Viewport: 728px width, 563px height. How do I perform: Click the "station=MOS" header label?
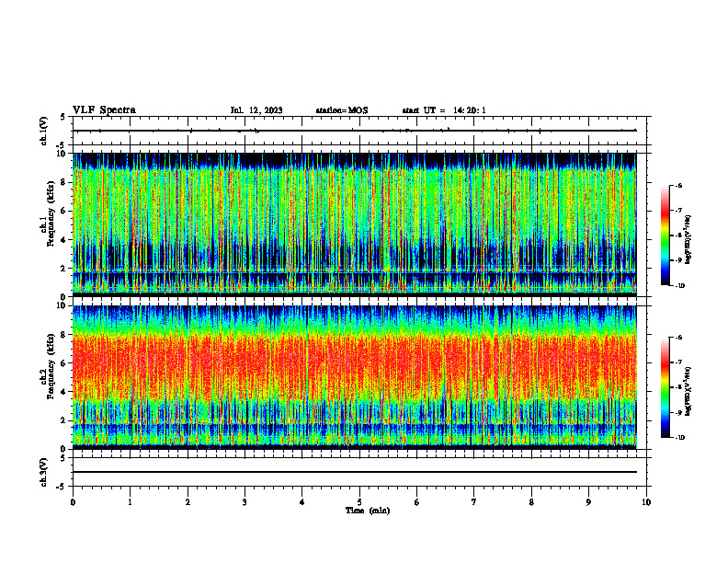[x=342, y=110]
